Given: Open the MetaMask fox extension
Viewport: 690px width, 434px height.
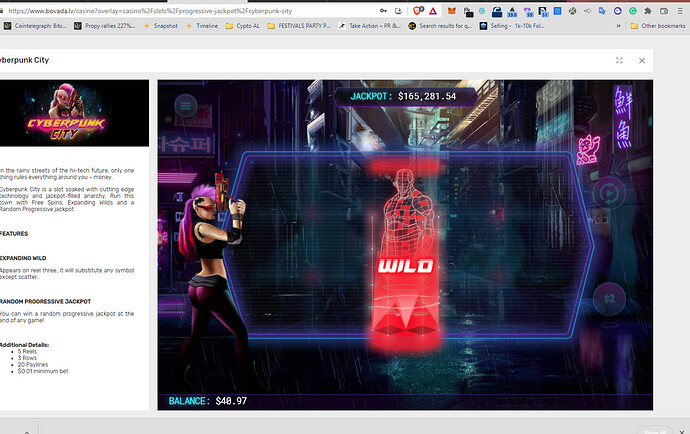Looking at the screenshot, I should [451, 11].
